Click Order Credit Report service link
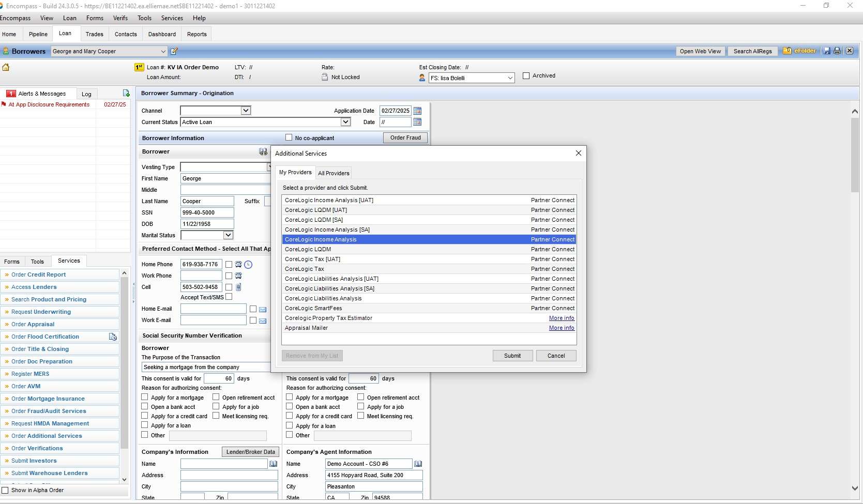Screen dimensions: 863x504 [x=39, y=274]
